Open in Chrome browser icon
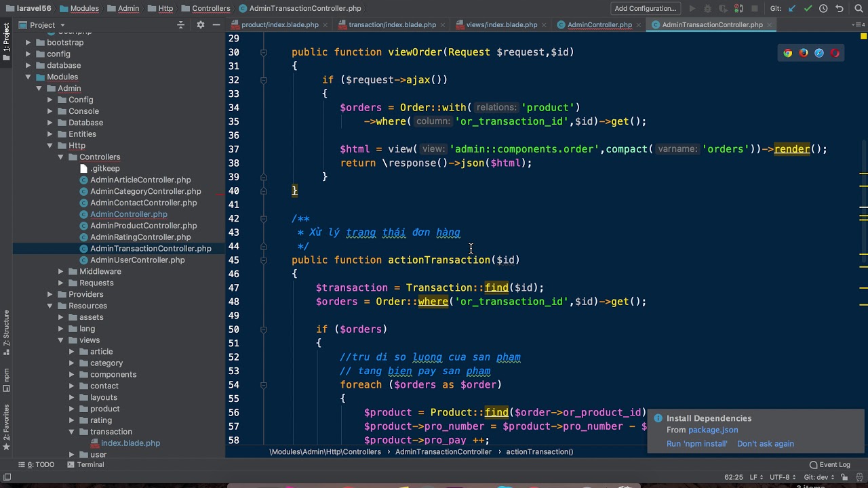Image resolution: width=868 pixels, height=488 pixels. click(x=787, y=53)
